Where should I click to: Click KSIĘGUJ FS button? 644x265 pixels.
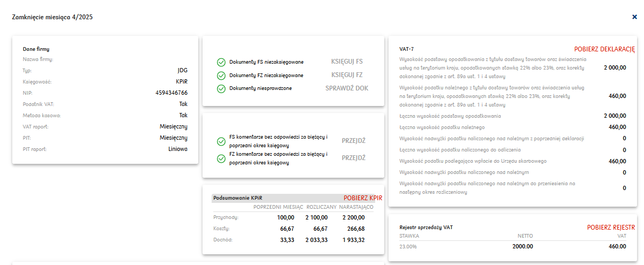347,62
